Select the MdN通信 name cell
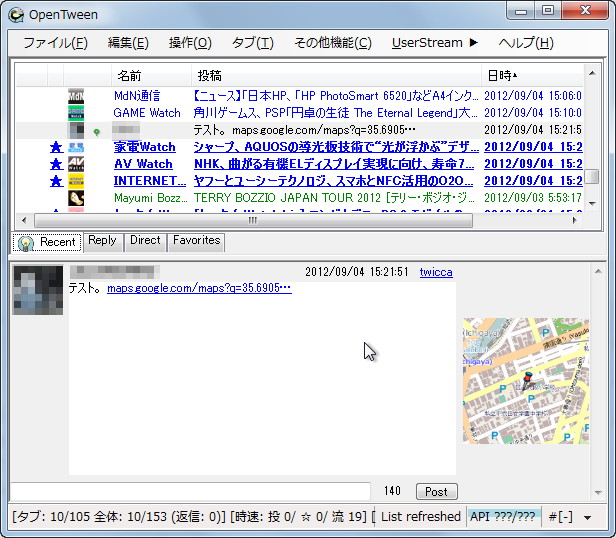 137,96
